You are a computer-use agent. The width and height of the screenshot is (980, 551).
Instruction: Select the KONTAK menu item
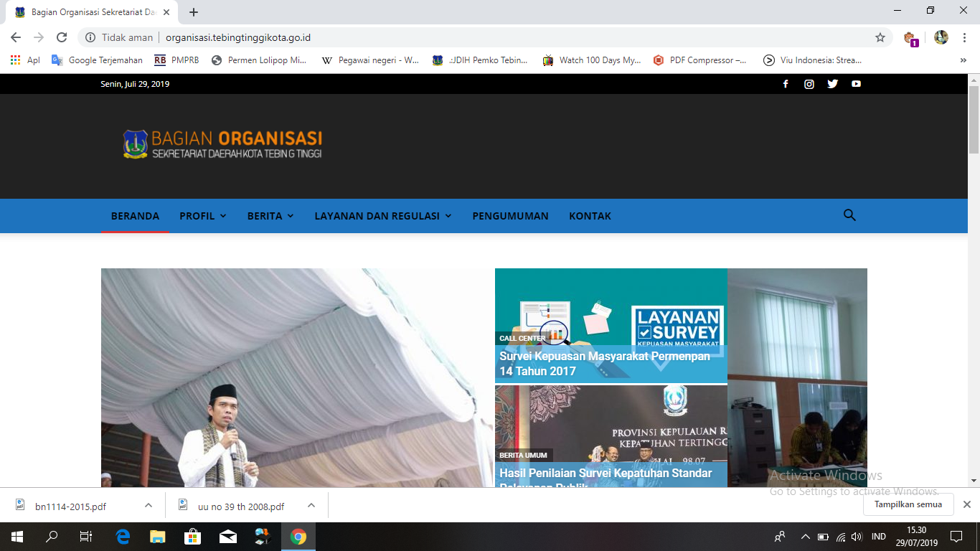tap(590, 216)
